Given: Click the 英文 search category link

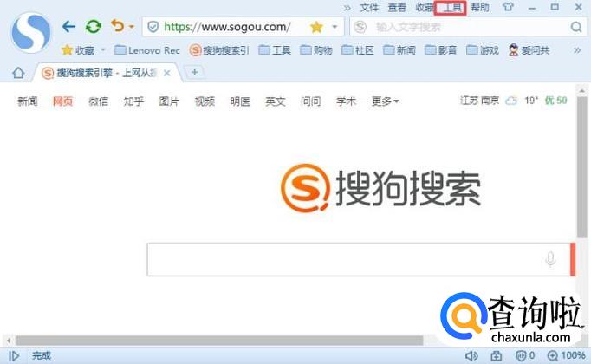Looking at the screenshot, I should point(276,101).
